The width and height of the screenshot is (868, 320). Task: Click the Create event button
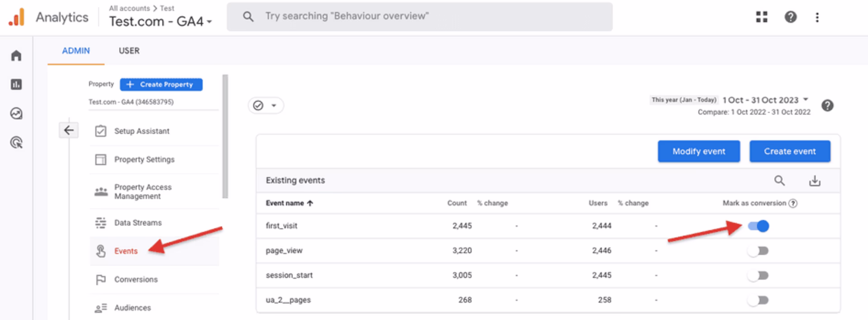[790, 151]
